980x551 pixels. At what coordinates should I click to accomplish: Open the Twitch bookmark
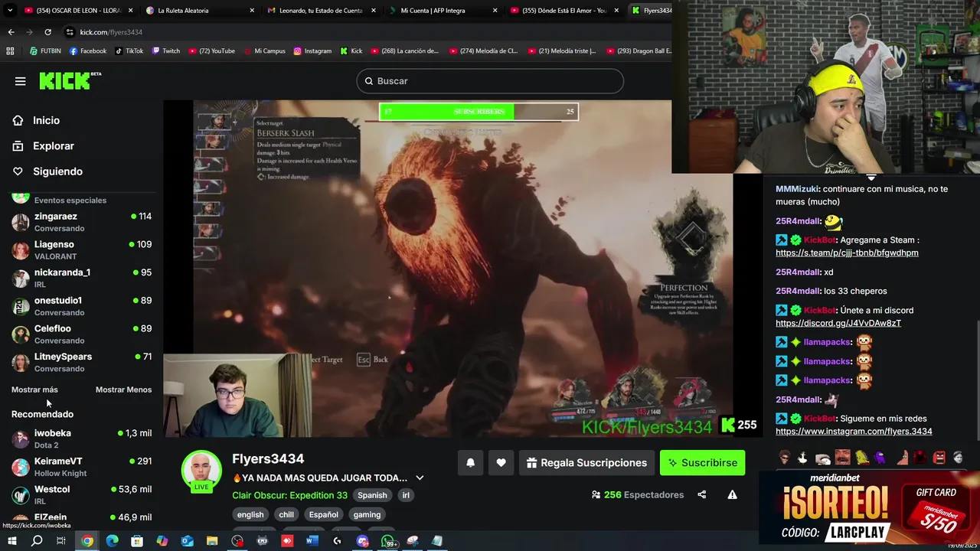tap(165, 51)
